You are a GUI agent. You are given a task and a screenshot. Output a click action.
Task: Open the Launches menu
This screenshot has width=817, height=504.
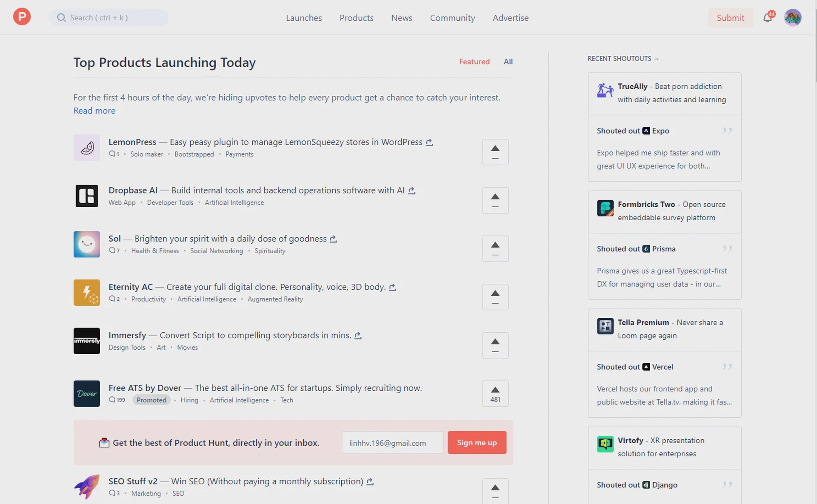304,18
